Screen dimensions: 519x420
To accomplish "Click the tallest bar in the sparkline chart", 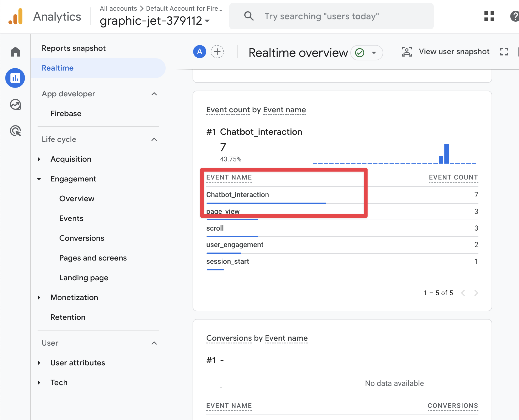I will [447, 153].
